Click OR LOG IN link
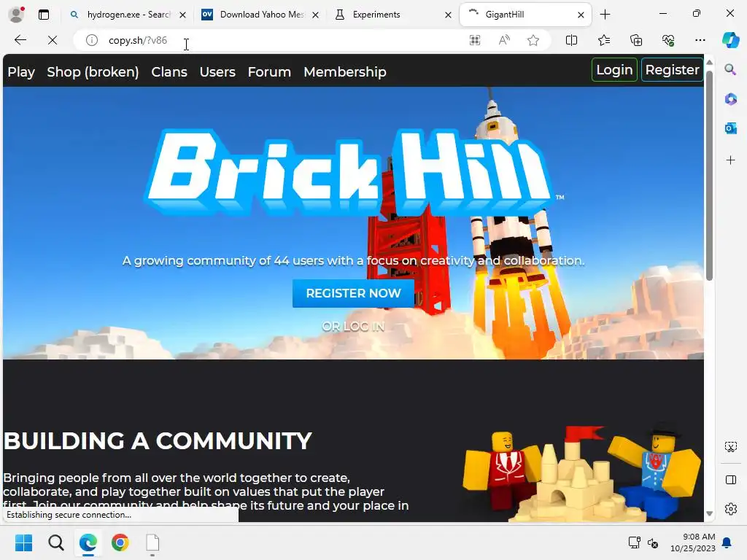This screenshot has height=560, width=747. (x=353, y=326)
